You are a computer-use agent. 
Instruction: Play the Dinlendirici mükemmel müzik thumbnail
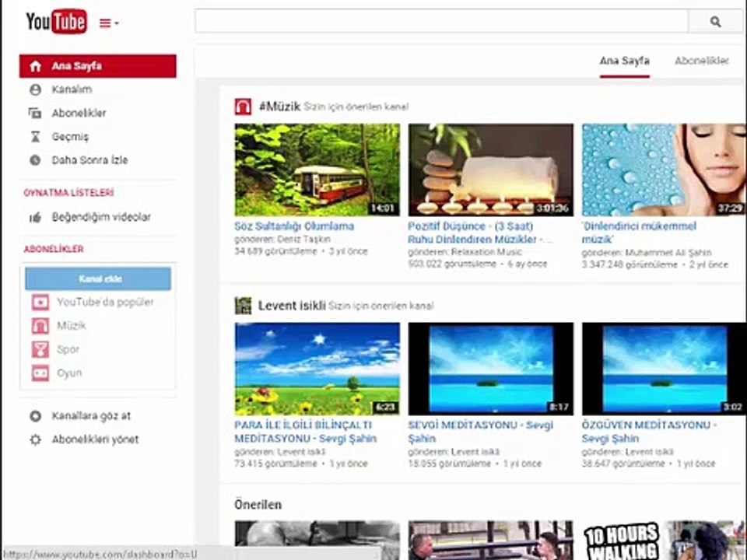(x=664, y=170)
